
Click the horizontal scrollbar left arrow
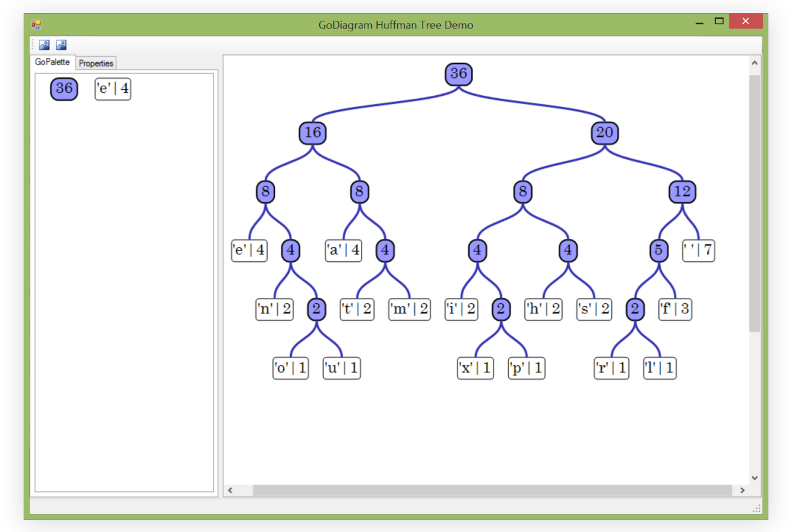(x=231, y=490)
